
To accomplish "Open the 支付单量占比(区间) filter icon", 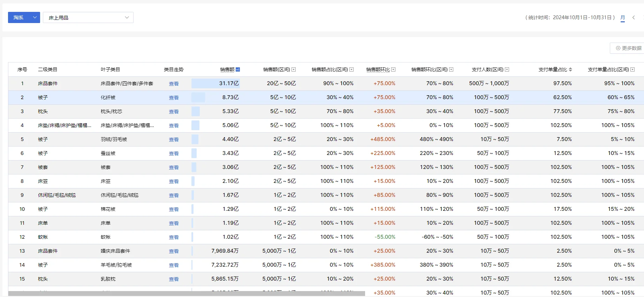I will [632, 69].
